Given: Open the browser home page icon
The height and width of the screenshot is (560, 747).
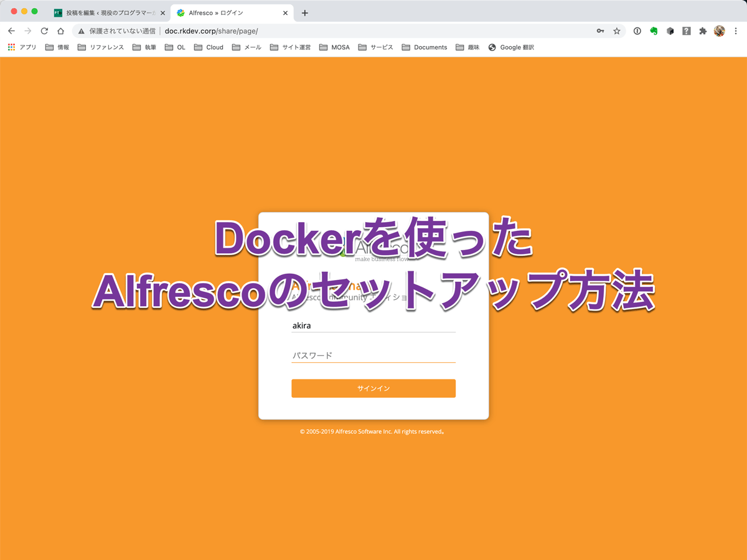Looking at the screenshot, I should tap(60, 31).
